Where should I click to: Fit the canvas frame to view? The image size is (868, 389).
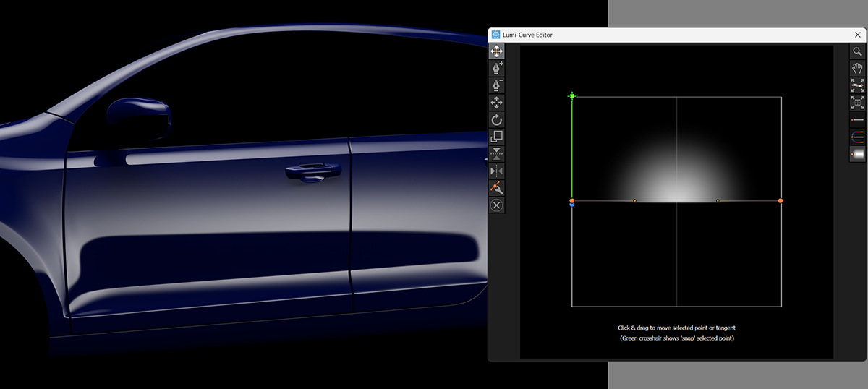click(857, 103)
